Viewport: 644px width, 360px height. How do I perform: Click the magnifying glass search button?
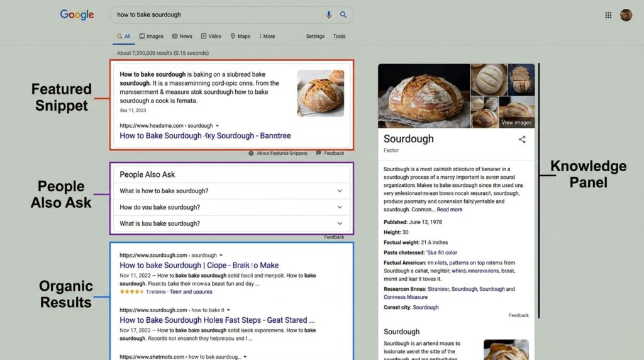[343, 15]
